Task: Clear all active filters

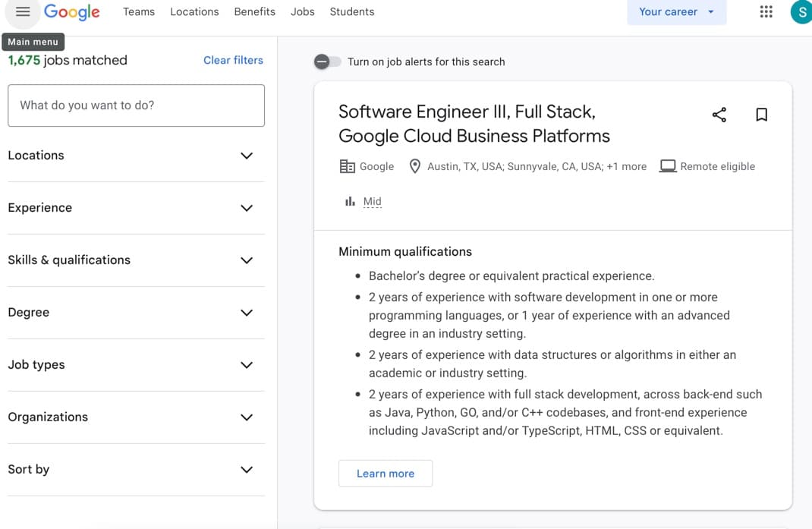Action: click(233, 60)
